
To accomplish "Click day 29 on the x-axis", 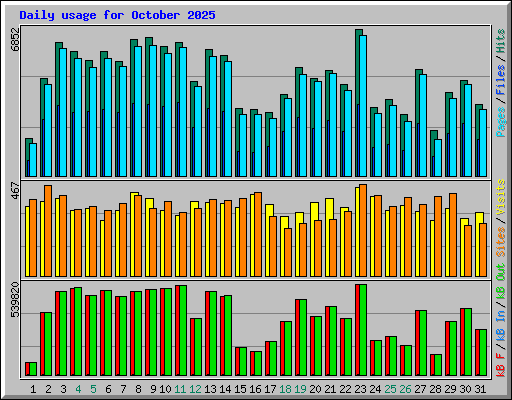I will pos(450,389).
